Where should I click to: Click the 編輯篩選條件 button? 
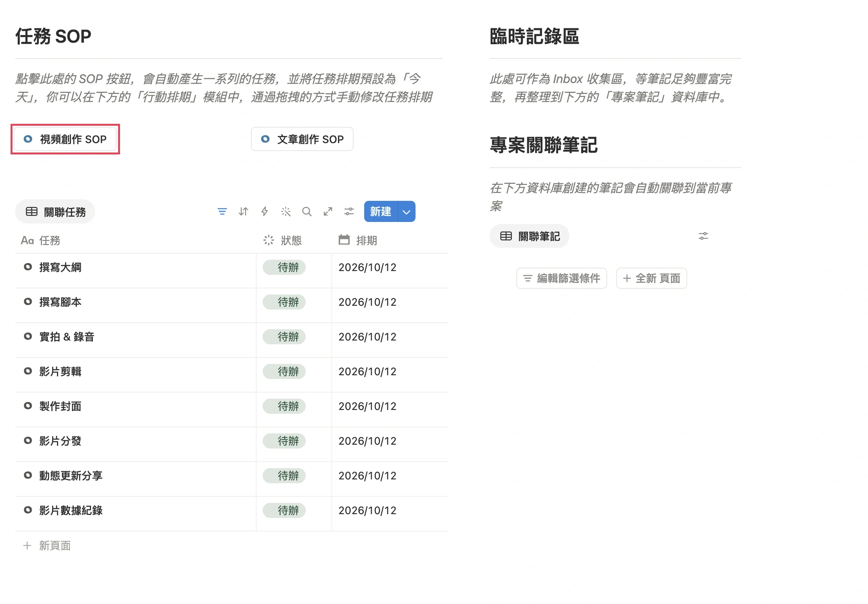(562, 278)
